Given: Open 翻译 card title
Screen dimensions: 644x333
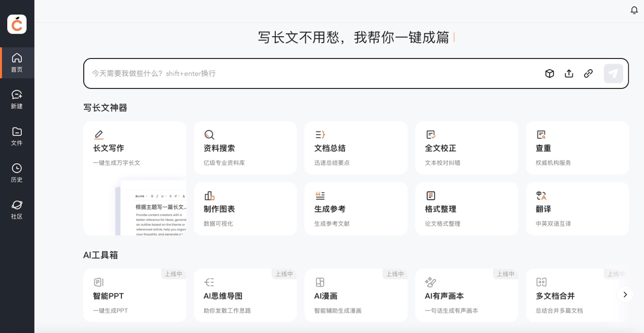Looking at the screenshot, I should pos(543,209).
